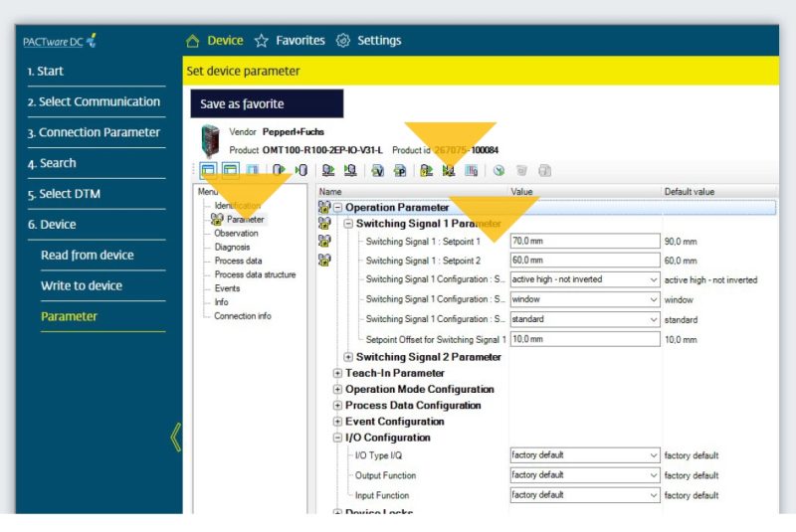796x532 pixels.
Task: Click the Setpoint 1 value field
Action: [584, 241]
